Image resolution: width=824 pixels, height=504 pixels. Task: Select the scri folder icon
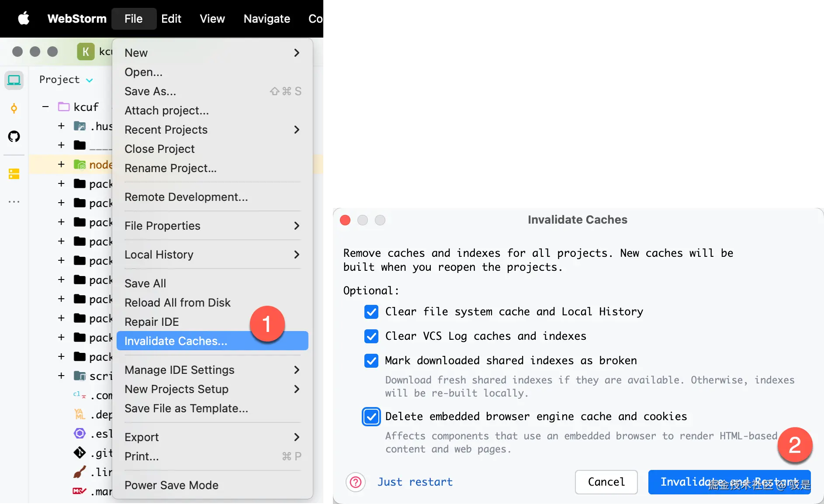click(80, 376)
